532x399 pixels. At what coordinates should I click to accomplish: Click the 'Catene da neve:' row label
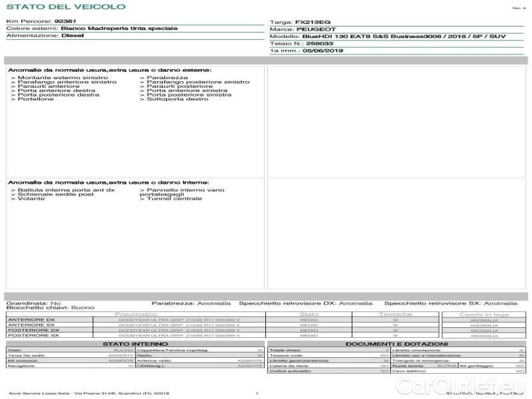click(289, 366)
